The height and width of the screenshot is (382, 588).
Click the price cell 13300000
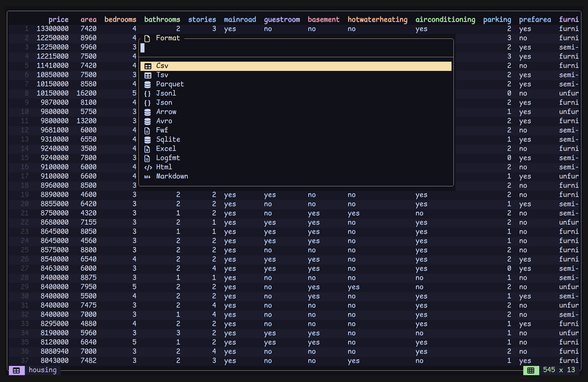coord(52,29)
